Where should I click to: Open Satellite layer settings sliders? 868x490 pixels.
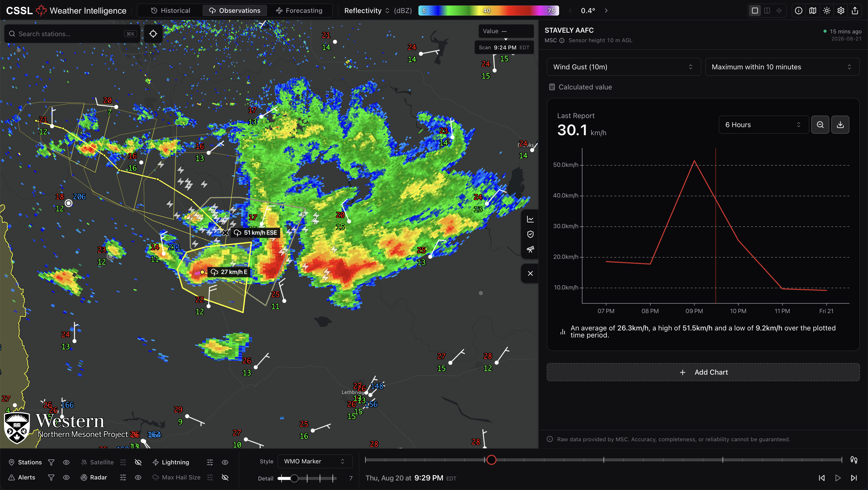point(123,462)
